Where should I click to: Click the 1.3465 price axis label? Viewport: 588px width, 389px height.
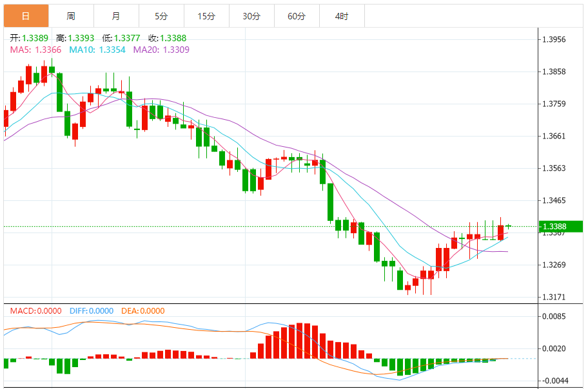pos(554,201)
